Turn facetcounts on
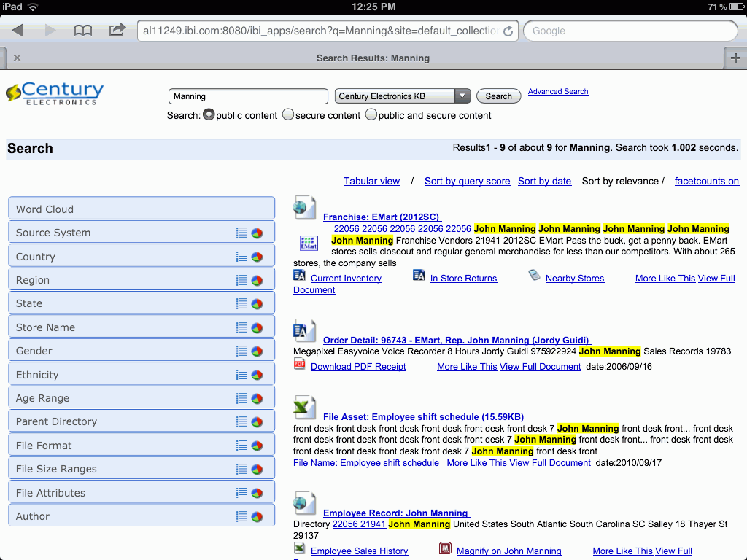The width and height of the screenshot is (747, 560). tap(706, 182)
